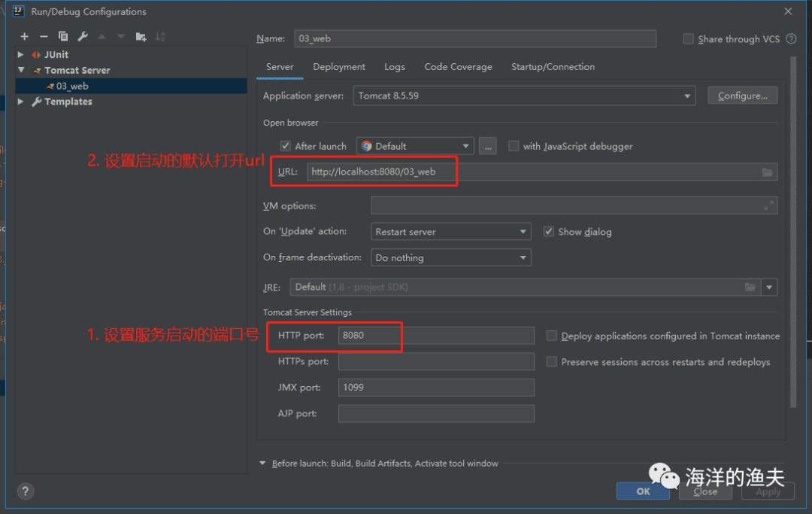Open On frame deactivation dropdown
This screenshot has height=514, width=812.
tap(451, 257)
